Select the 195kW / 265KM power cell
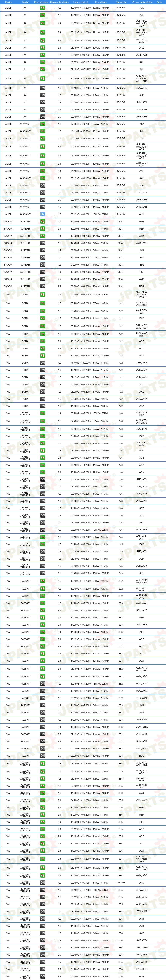The width and height of the screenshot is (166, 980). (x=101, y=55)
